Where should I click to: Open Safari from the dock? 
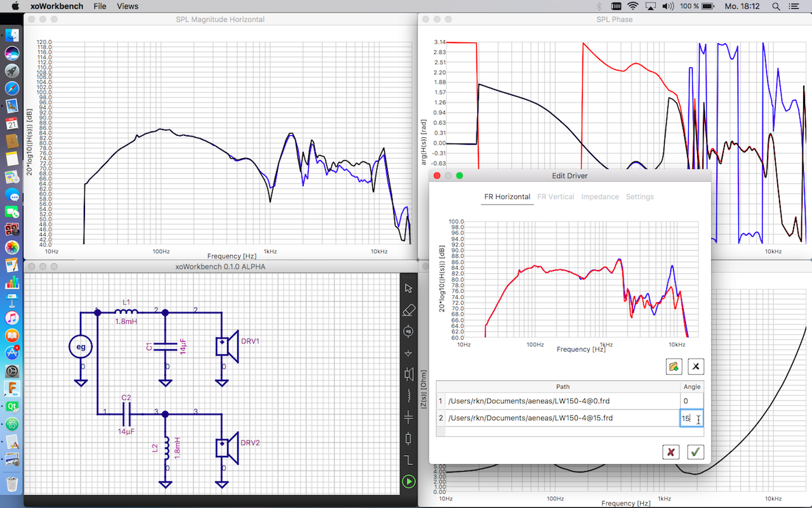(x=12, y=88)
